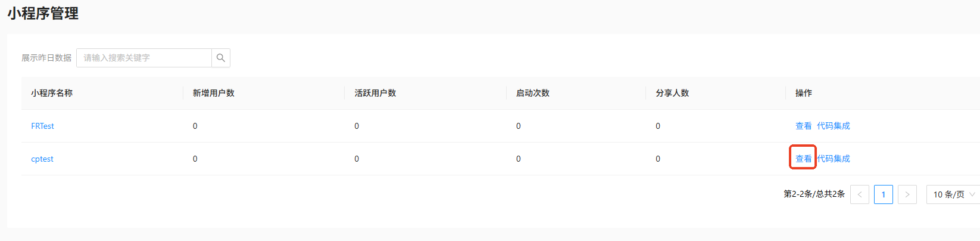980x241 pixels.
Task: Click the 活跃用户数 column header
Action: coord(375,93)
